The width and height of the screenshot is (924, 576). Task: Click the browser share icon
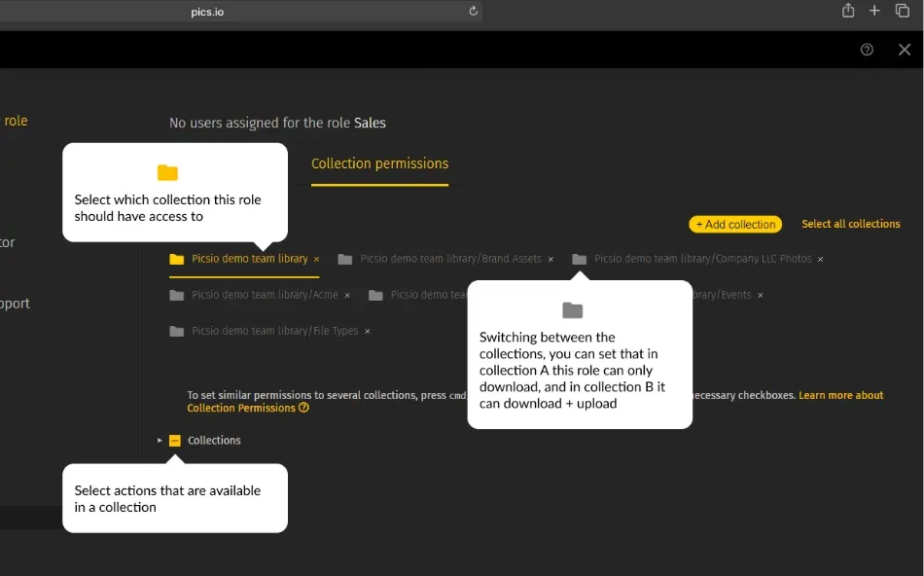coord(847,11)
